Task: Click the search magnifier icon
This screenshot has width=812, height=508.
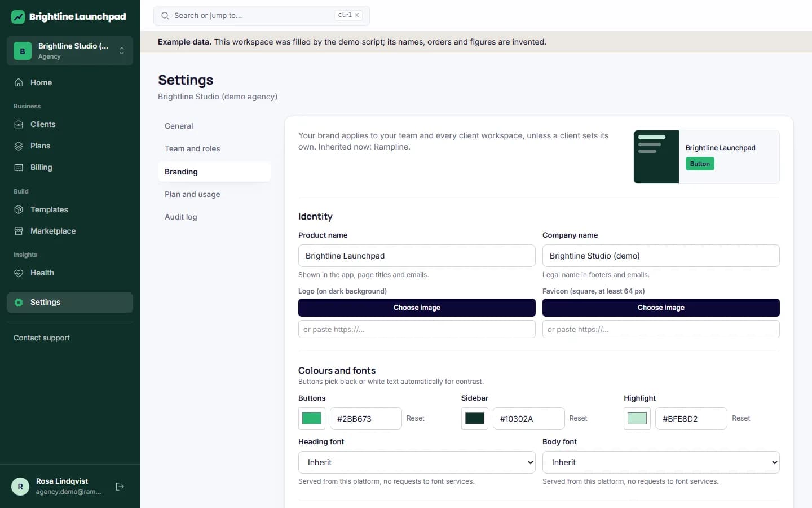Action: tap(165, 16)
